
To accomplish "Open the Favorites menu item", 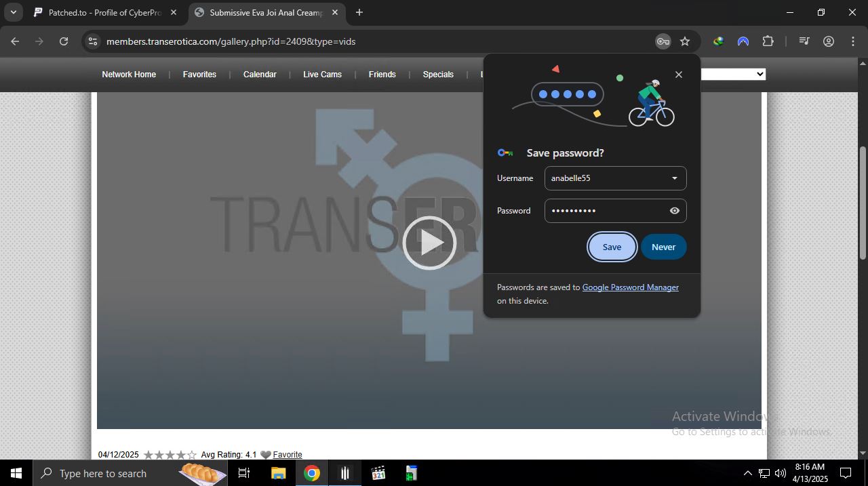I will [x=199, y=75].
